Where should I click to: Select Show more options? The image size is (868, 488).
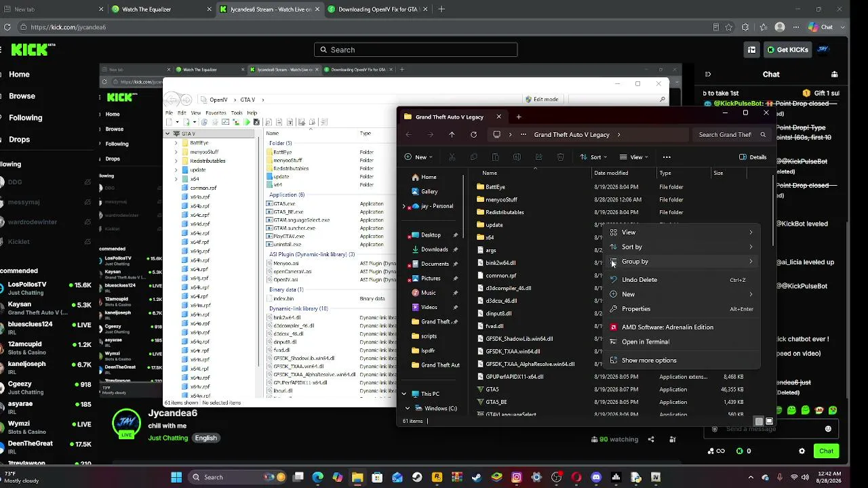682,361
